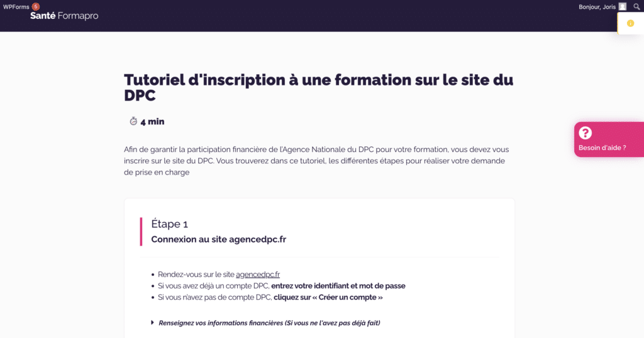Click the WPForms red notification badge

click(36, 6)
